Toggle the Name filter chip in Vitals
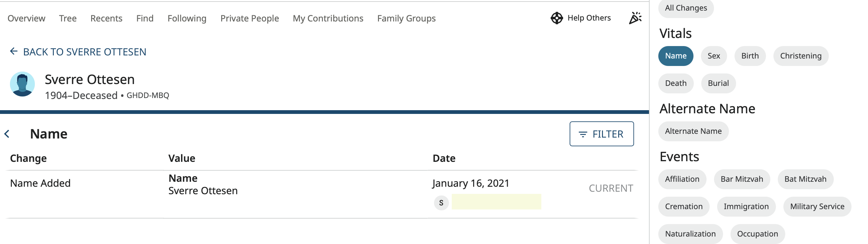This screenshot has height=244, width=868. click(x=676, y=56)
